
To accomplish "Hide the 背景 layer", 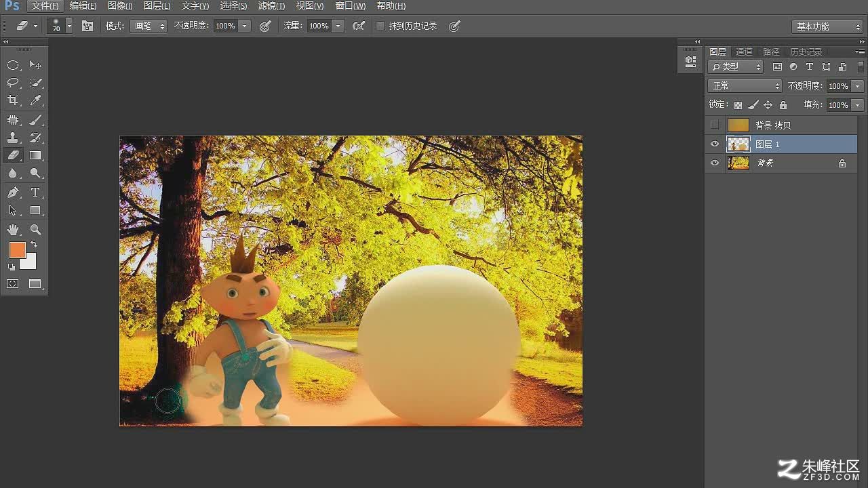I will click(x=714, y=163).
